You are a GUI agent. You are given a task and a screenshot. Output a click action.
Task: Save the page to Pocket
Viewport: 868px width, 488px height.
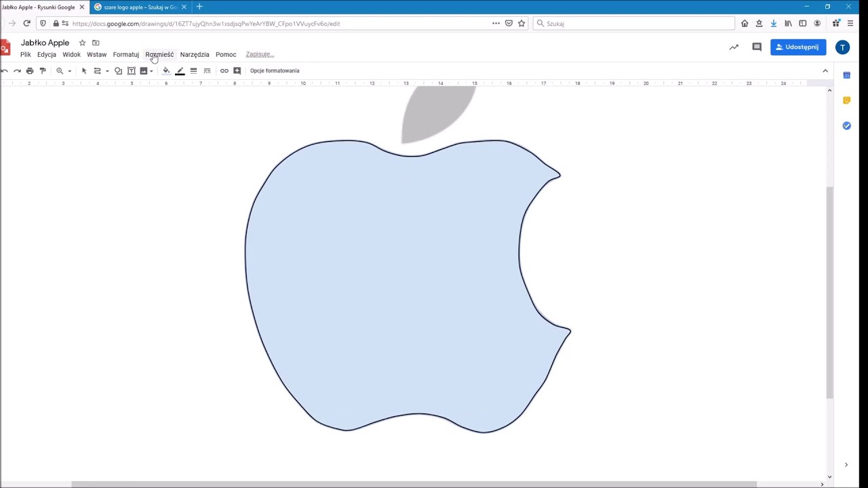click(509, 23)
